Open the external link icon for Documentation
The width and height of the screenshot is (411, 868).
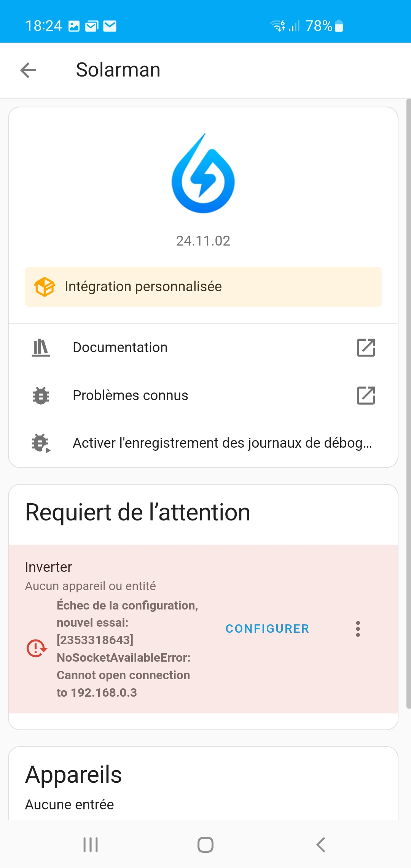366,348
